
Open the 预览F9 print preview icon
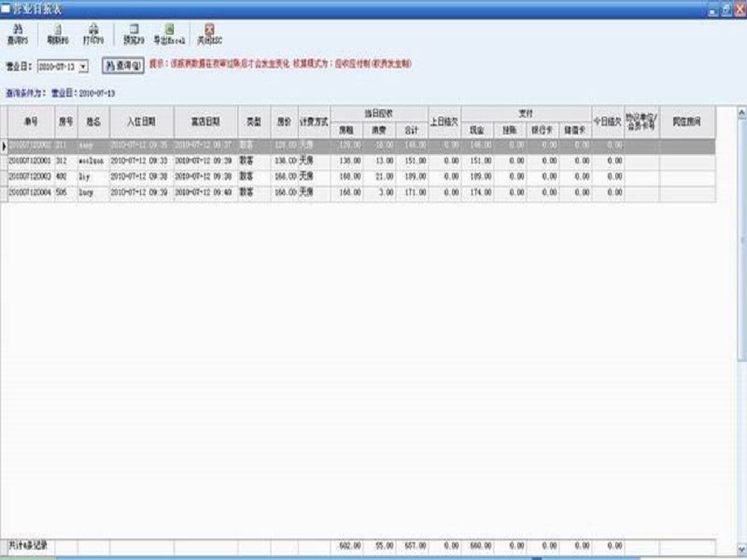134,35
